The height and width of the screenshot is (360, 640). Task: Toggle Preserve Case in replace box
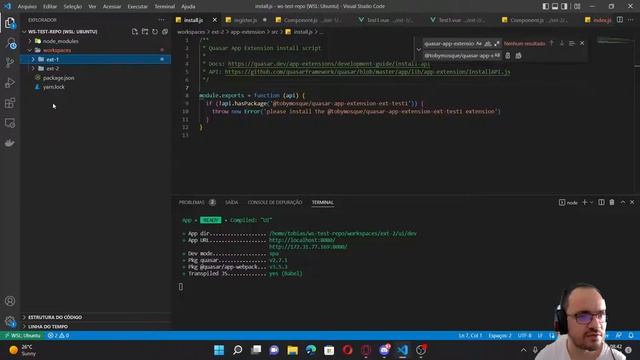[497, 56]
